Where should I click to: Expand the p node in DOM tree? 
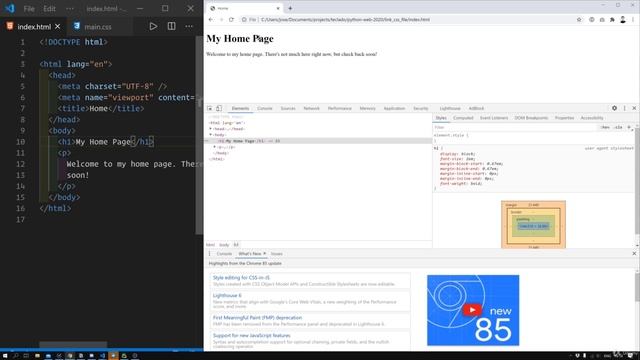[215, 147]
